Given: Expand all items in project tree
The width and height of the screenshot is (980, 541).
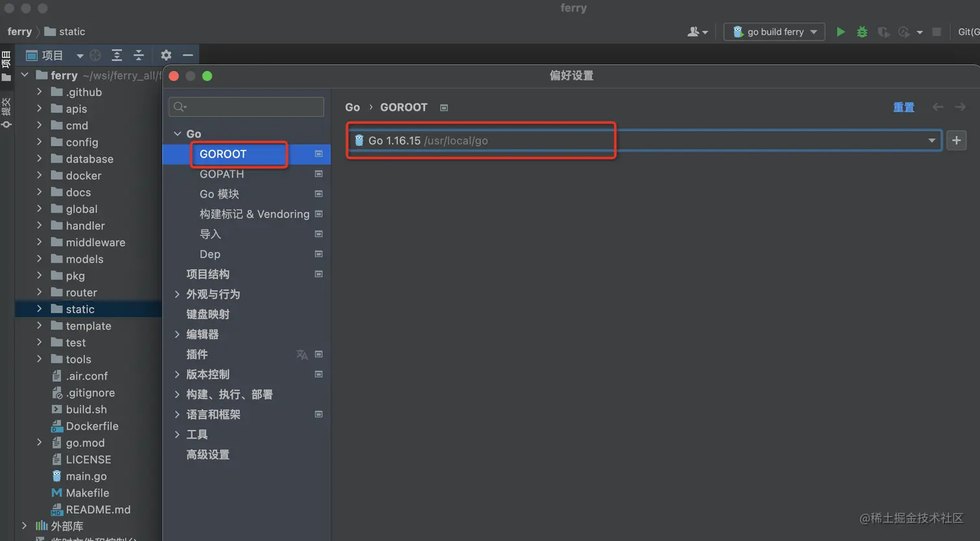Looking at the screenshot, I should tap(117, 55).
